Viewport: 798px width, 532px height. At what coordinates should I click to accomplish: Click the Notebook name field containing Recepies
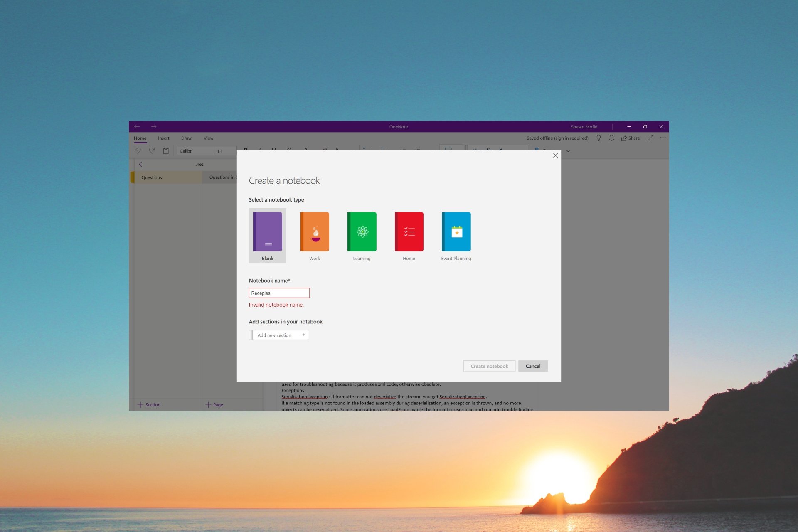[279, 293]
